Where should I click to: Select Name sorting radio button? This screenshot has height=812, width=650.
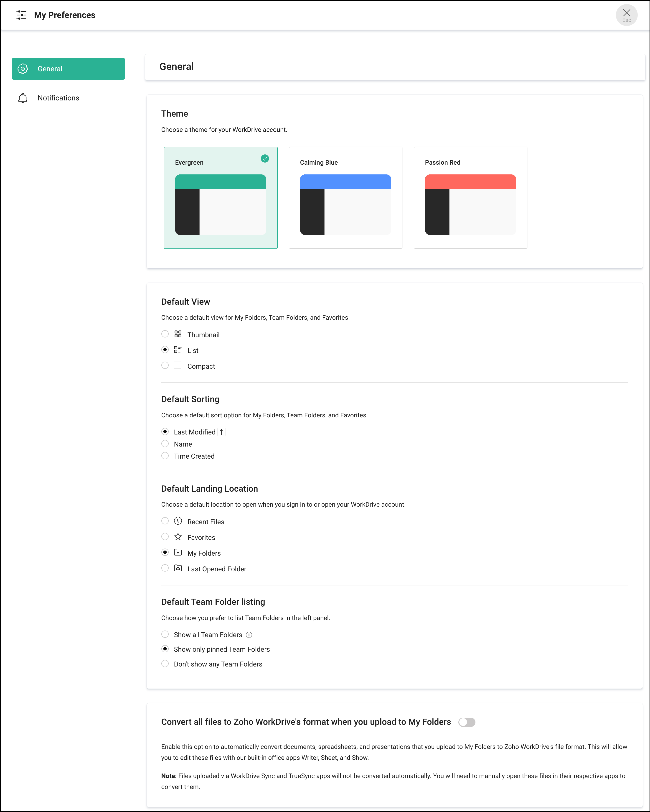165,444
